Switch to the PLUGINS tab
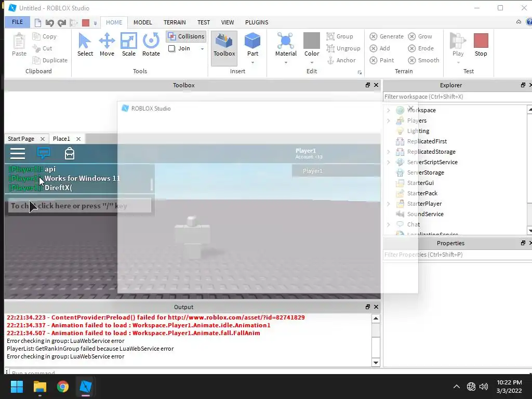The height and width of the screenshot is (399, 532). pos(257,22)
